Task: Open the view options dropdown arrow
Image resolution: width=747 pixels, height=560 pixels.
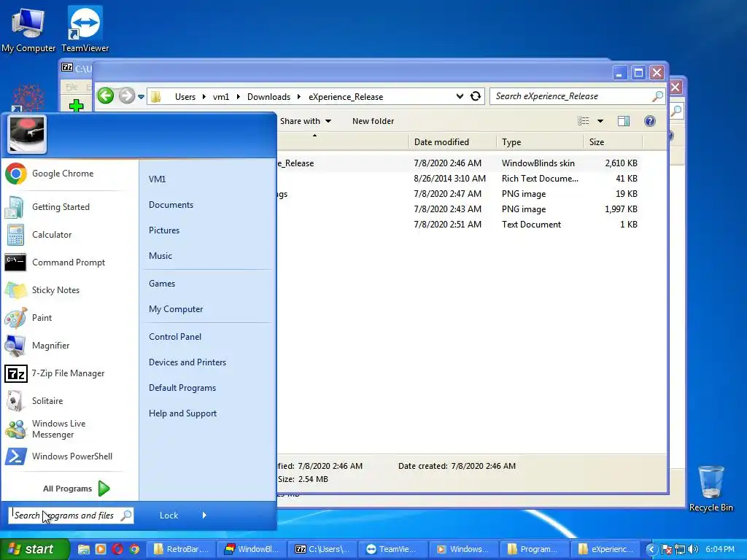Action: coord(600,121)
